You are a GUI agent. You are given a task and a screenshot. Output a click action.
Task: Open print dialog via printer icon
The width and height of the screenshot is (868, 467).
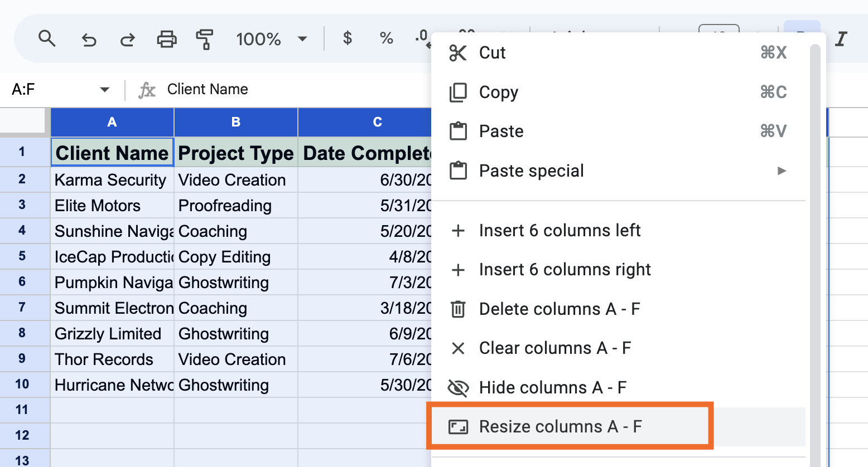[x=166, y=39]
